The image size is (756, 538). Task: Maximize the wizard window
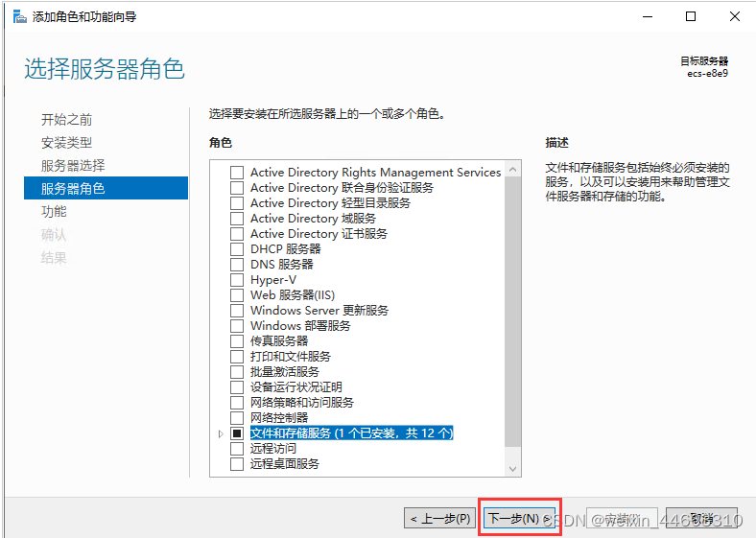[691, 16]
